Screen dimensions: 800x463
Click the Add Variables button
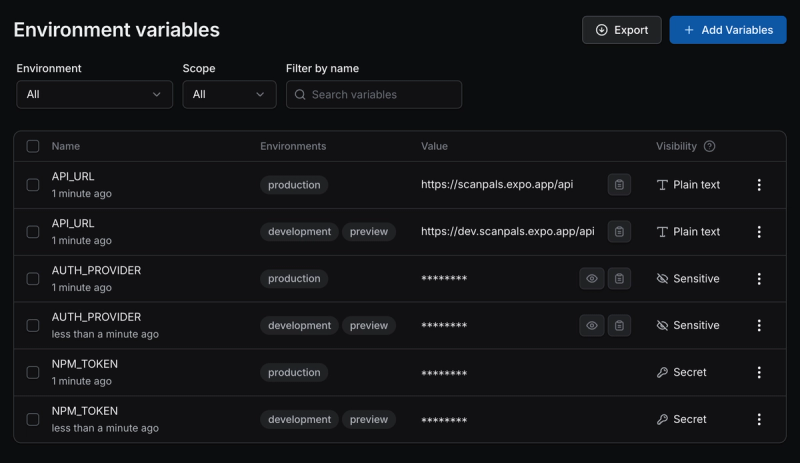point(728,30)
